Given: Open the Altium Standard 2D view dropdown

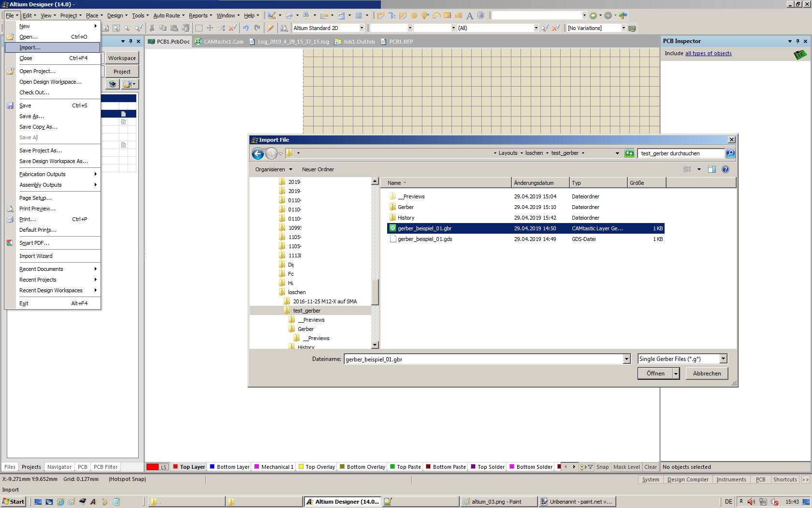Looking at the screenshot, I should click(x=362, y=28).
